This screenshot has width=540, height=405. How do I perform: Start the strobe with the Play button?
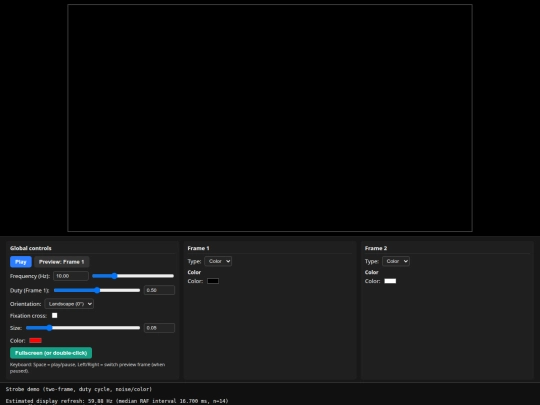[x=21, y=262]
